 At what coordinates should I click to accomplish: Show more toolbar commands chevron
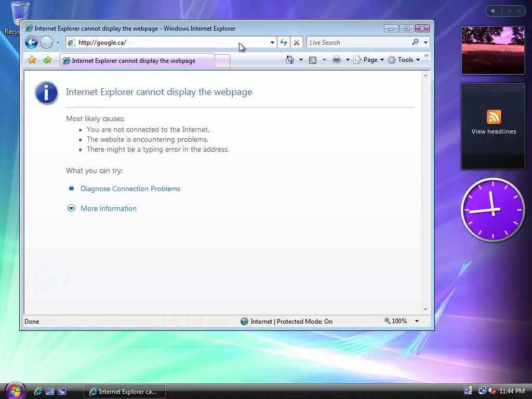pos(427,55)
